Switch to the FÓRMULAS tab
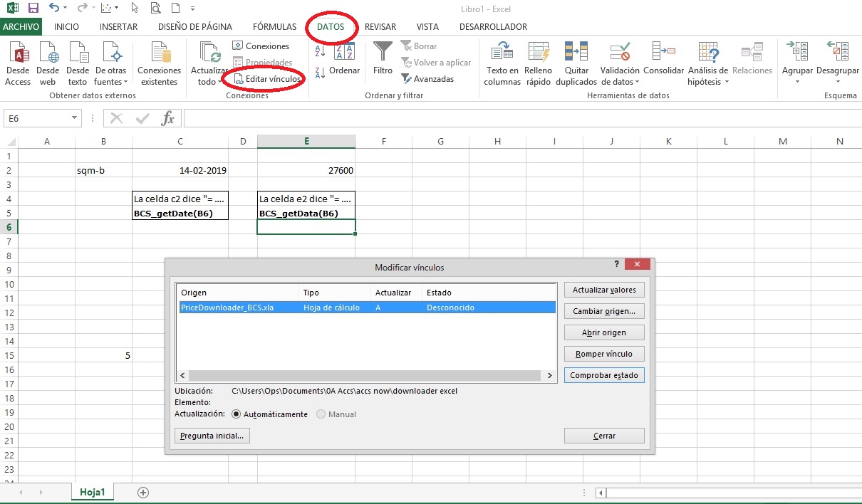 pyautogui.click(x=274, y=27)
